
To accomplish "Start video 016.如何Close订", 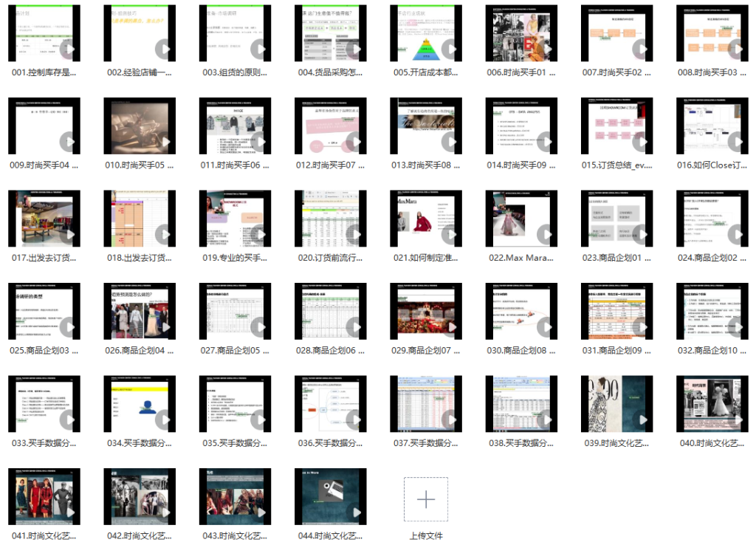I will (738, 143).
